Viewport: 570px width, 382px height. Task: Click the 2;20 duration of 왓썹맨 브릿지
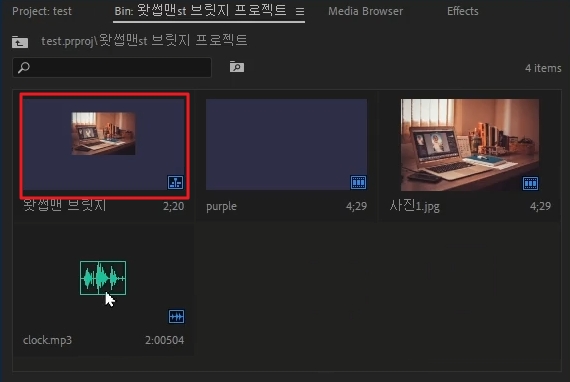click(x=173, y=206)
